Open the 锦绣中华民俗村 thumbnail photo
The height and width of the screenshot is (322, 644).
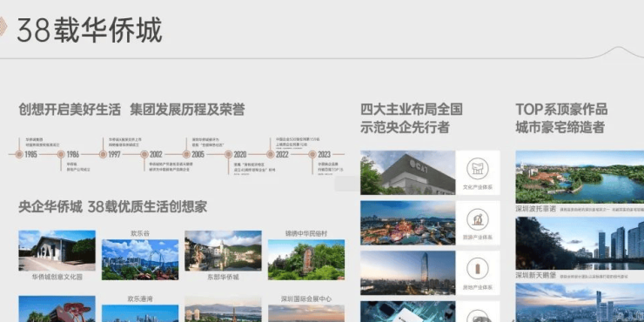(306, 259)
